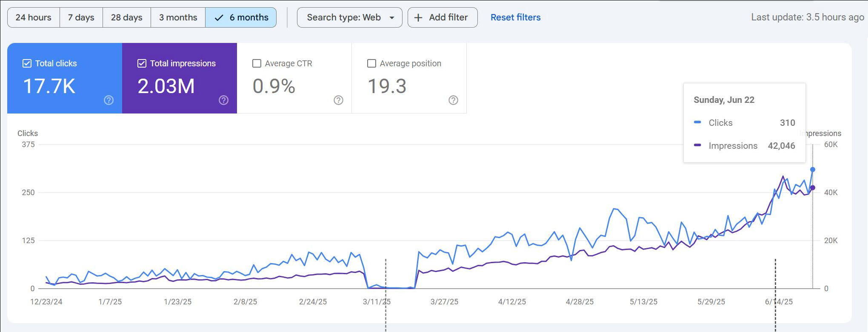
Task: Click help icon on Total clicks card
Action: click(x=109, y=100)
